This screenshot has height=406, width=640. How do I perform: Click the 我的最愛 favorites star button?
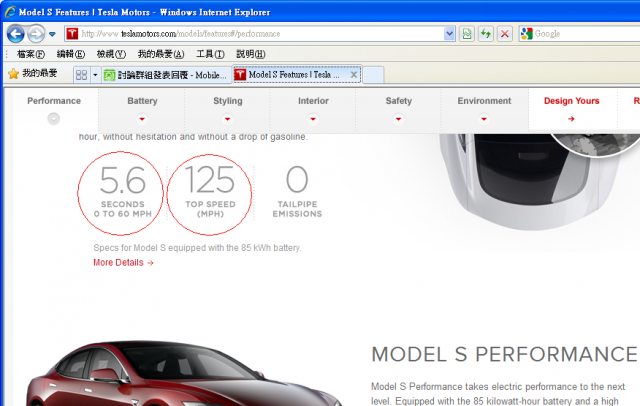pos(33,73)
